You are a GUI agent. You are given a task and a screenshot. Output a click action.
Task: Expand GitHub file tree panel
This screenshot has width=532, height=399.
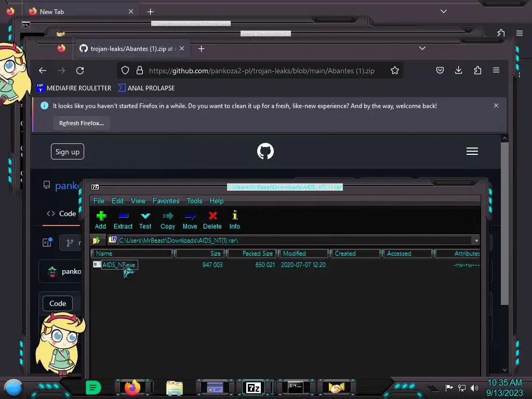47,242
